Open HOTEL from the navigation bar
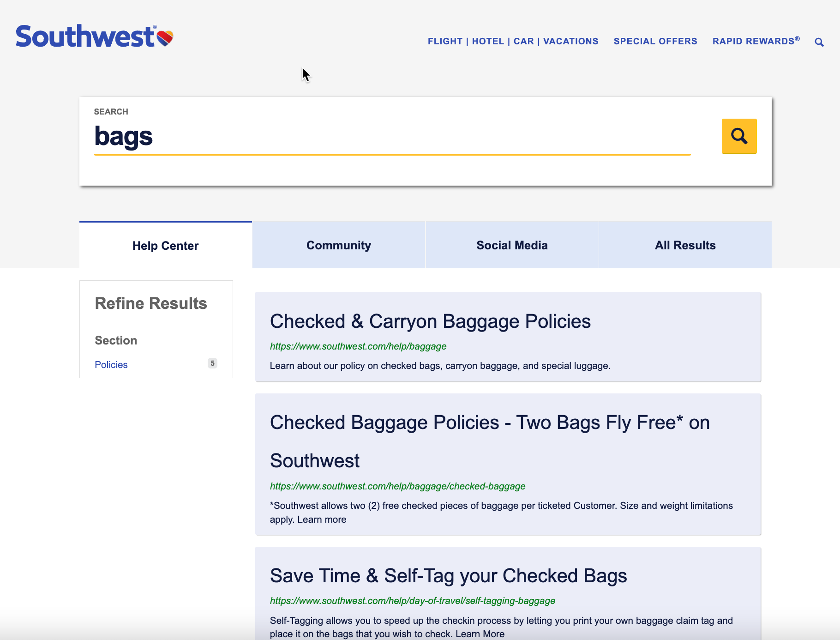This screenshot has height=640, width=840. click(488, 41)
